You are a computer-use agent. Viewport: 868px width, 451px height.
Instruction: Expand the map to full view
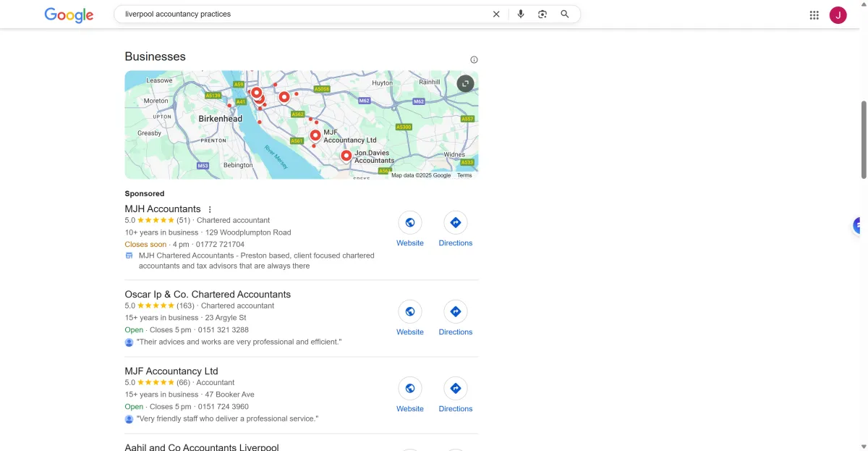(x=465, y=83)
